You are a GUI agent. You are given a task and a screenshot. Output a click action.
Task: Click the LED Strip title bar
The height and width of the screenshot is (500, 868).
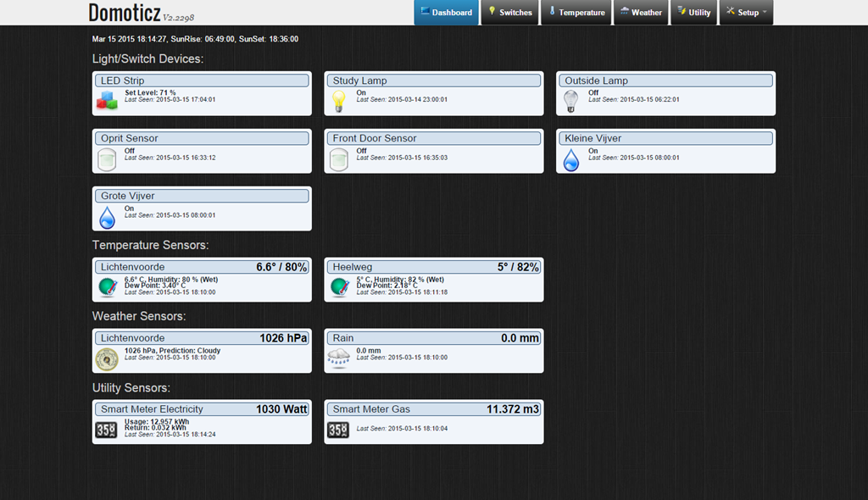coord(202,81)
